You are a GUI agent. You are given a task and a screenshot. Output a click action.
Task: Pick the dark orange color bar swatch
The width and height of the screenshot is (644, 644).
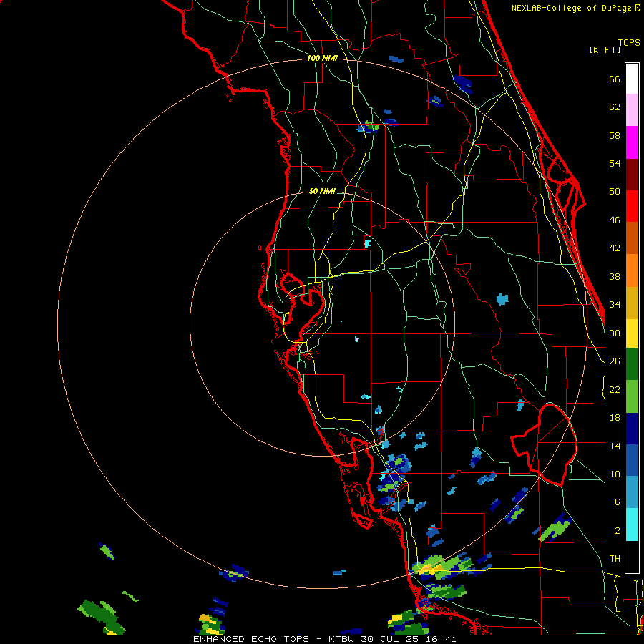632,238
